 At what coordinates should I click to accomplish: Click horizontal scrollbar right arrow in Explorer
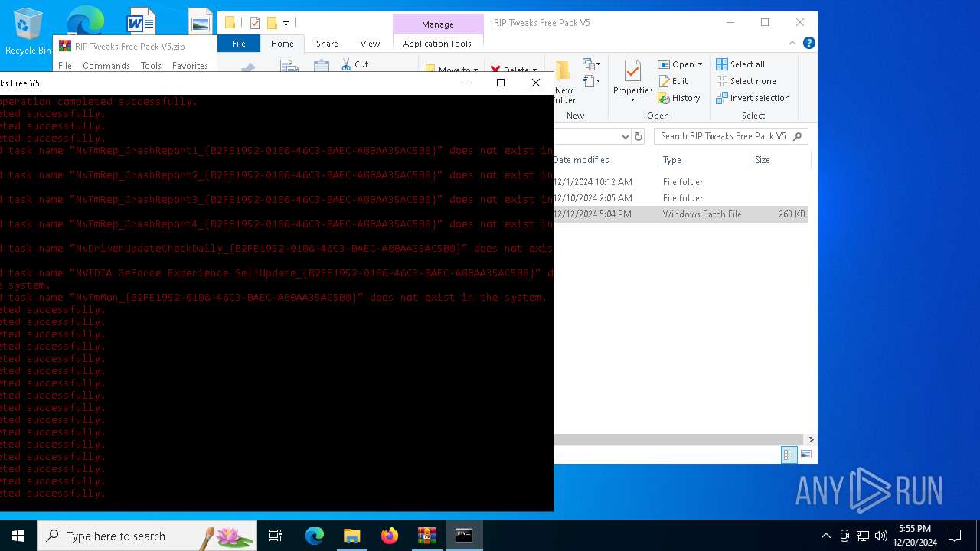811,439
